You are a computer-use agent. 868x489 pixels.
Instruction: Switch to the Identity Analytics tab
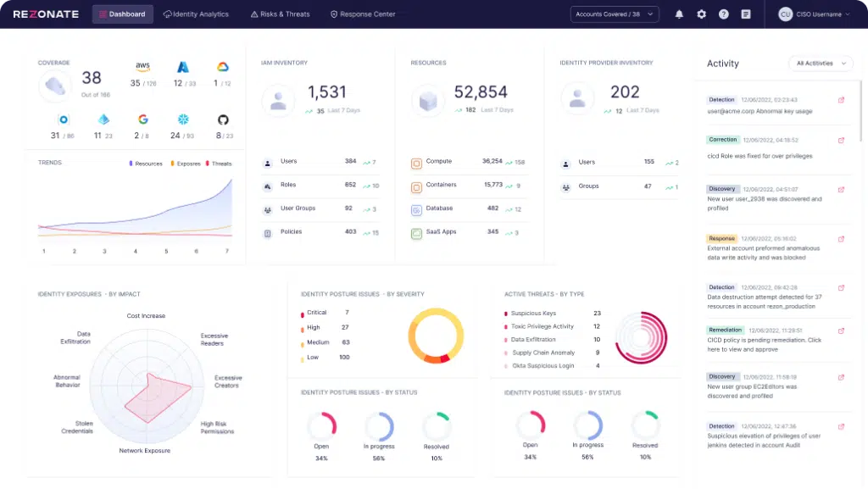pyautogui.click(x=196, y=14)
